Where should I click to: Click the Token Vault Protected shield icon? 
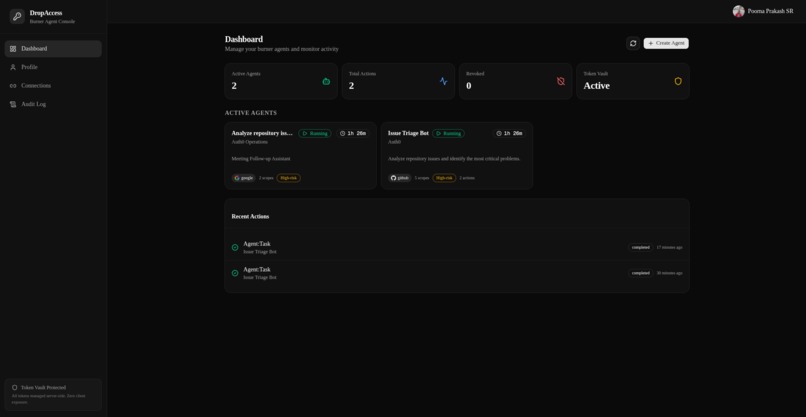pos(14,388)
